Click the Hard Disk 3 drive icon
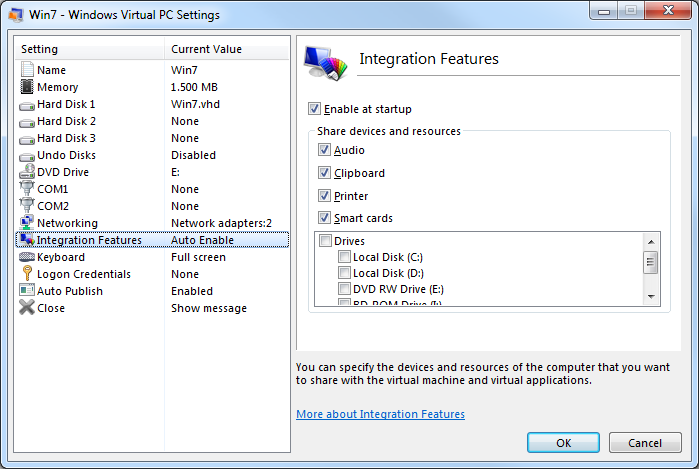The width and height of the screenshot is (699, 469). click(x=27, y=140)
